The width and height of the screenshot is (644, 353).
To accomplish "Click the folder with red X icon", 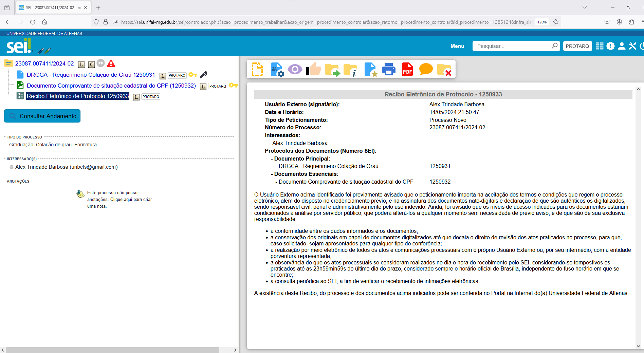I will [x=444, y=70].
